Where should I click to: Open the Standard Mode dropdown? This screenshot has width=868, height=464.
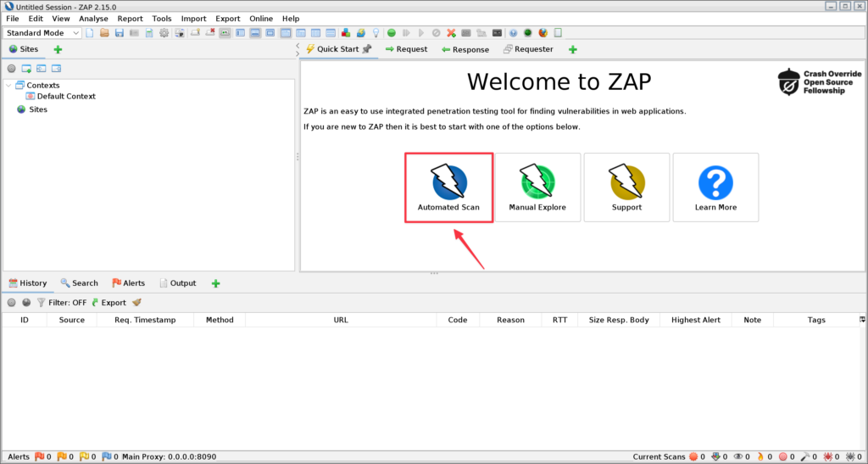tap(42, 33)
